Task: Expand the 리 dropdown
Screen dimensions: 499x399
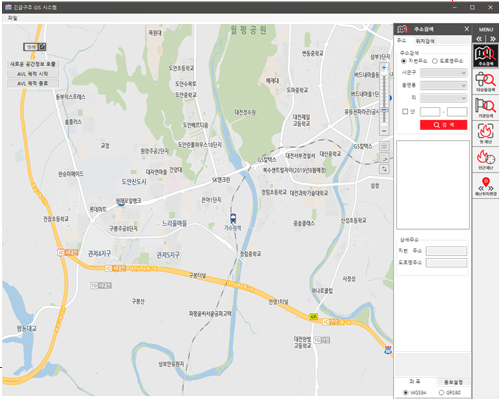Action: point(443,98)
